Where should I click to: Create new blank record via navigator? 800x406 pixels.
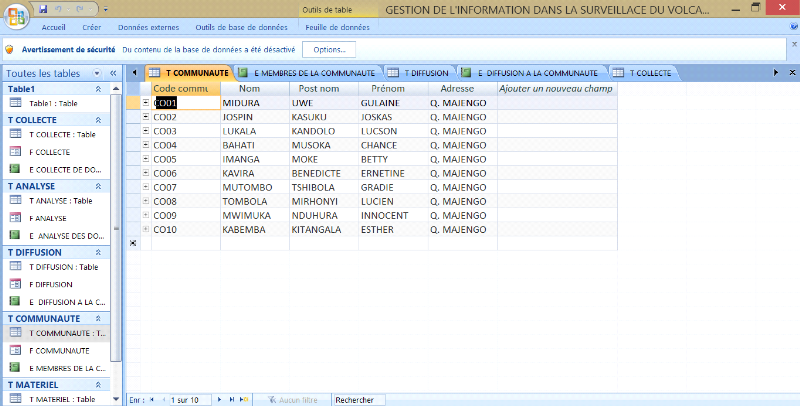pyautogui.click(x=245, y=400)
